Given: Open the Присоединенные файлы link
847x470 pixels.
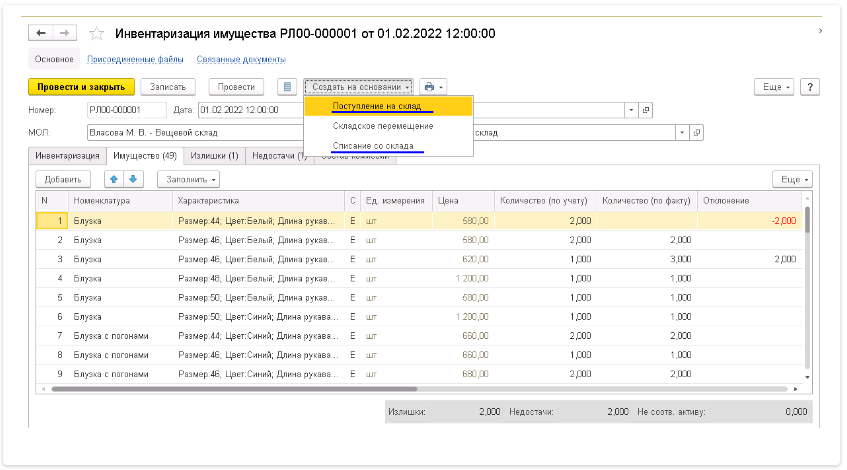Looking at the screenshot, I should (136, 59).
